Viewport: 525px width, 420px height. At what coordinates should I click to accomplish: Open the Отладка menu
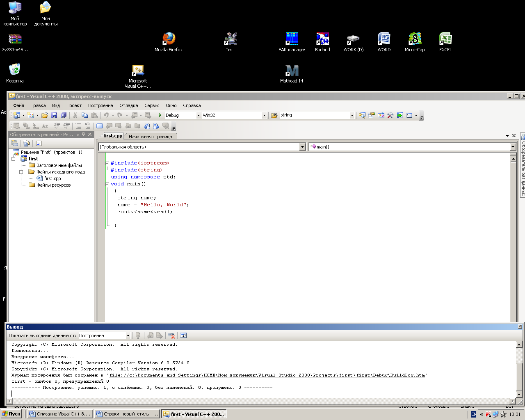129,105
